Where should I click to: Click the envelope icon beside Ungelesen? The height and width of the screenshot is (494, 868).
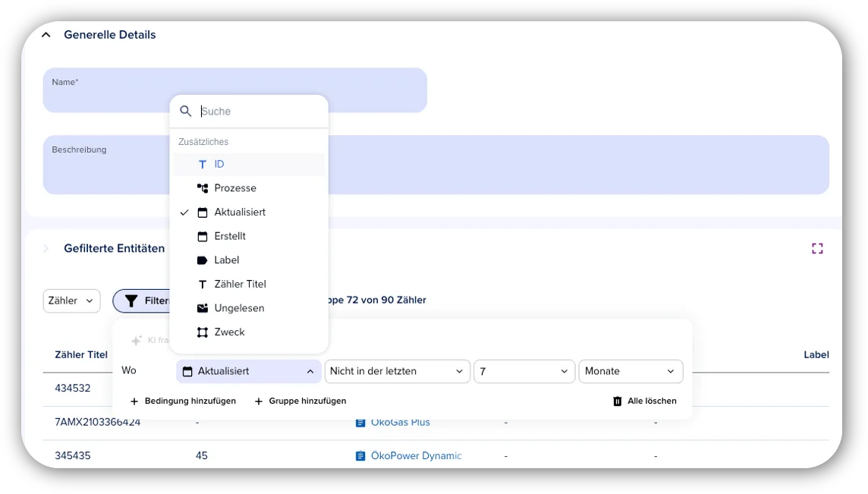(x=203, y=308)
